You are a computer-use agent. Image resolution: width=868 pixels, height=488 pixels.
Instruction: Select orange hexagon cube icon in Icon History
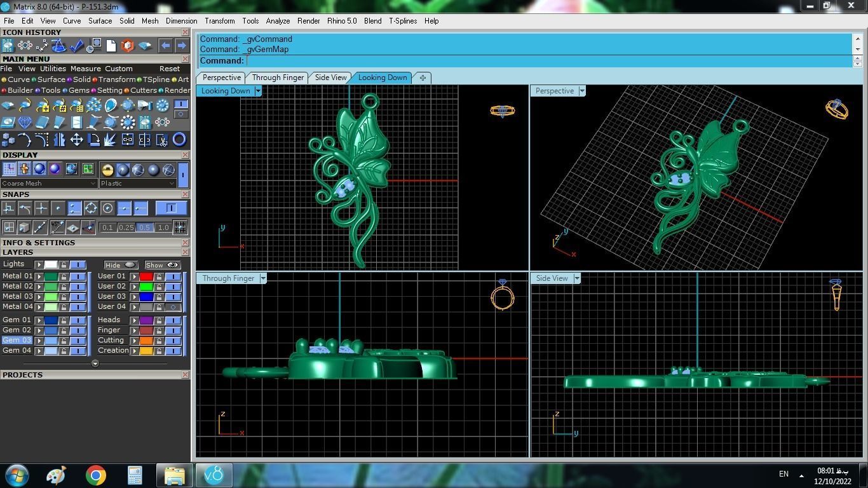pos(128,46)
